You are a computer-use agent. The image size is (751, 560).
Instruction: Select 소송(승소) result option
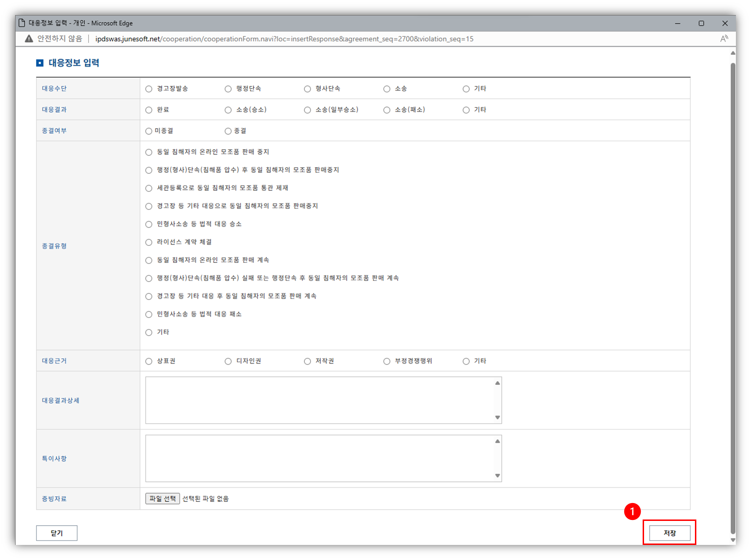click(228, 110)
